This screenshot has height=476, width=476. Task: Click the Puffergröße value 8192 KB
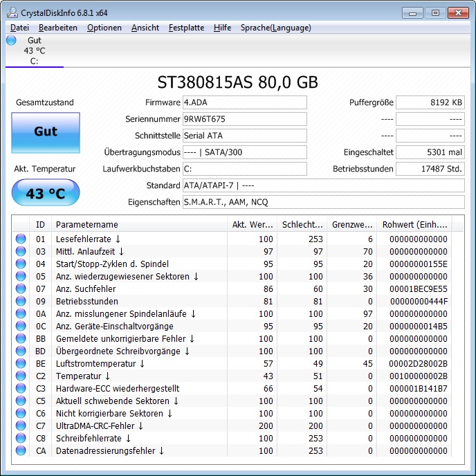click(430, 102)
